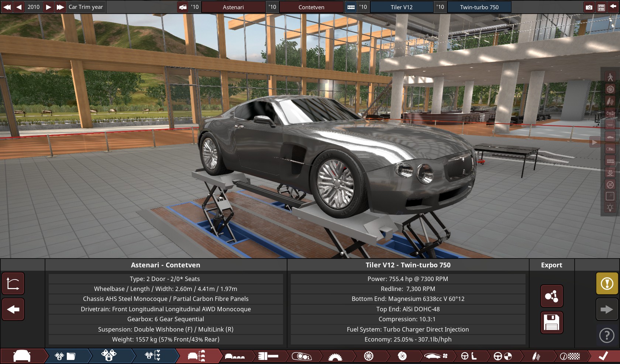Jump to latest year with fast-forward arrow
The width and height of the screenshot is (620, 364).
61,7
